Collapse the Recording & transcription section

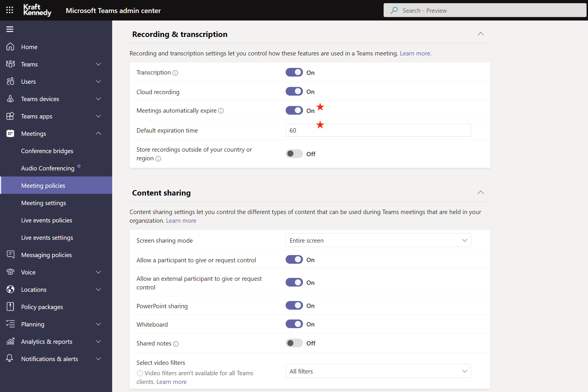coord(480,34)
